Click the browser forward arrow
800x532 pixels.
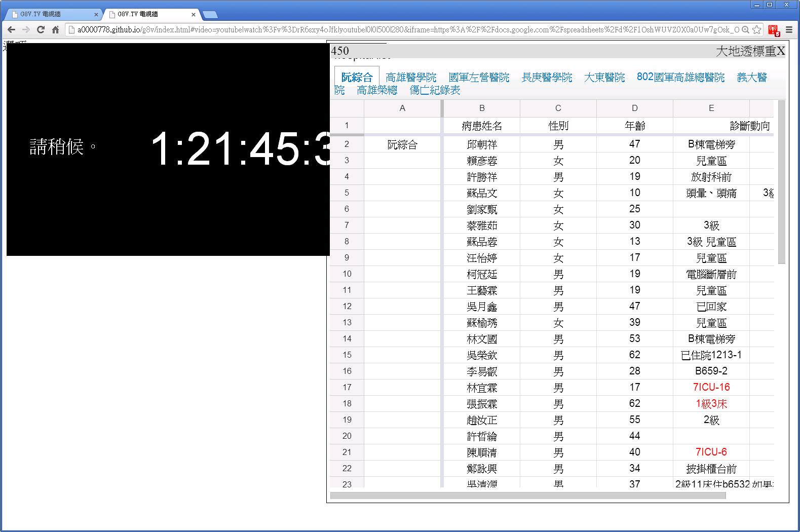(x=26, y=30)
